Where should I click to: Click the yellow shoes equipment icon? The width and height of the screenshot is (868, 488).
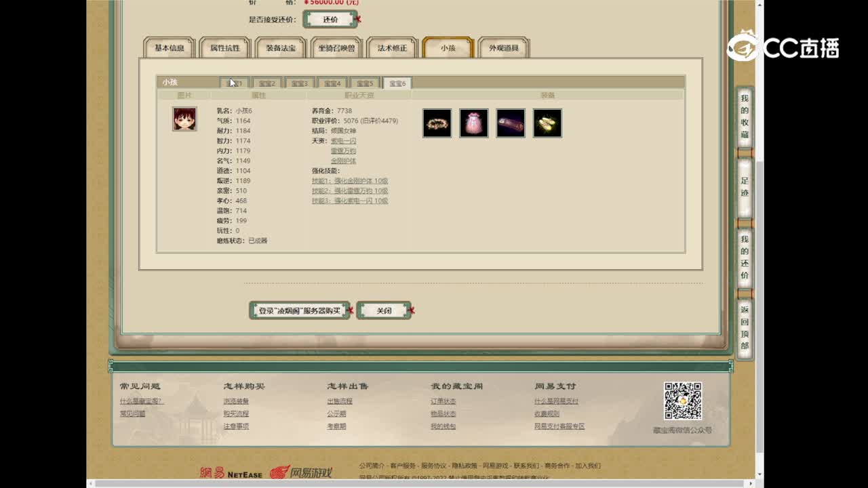pos(547,122)
